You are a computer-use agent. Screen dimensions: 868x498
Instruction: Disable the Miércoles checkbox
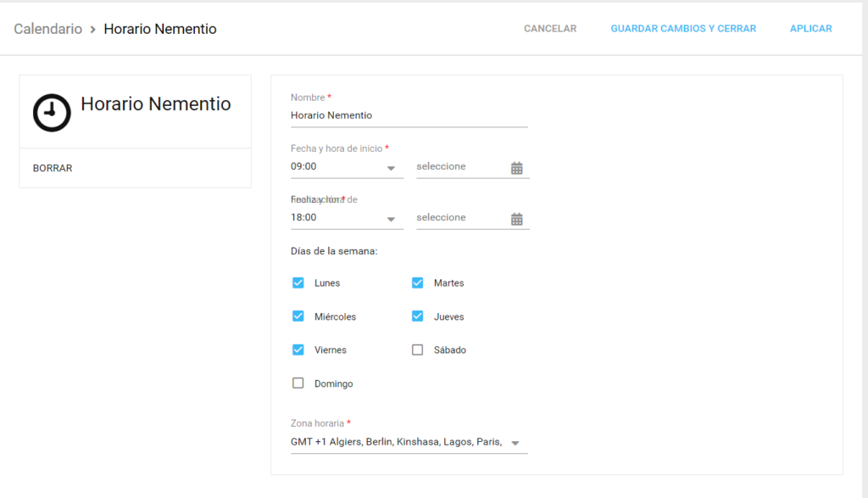click(x=298, y=316)
